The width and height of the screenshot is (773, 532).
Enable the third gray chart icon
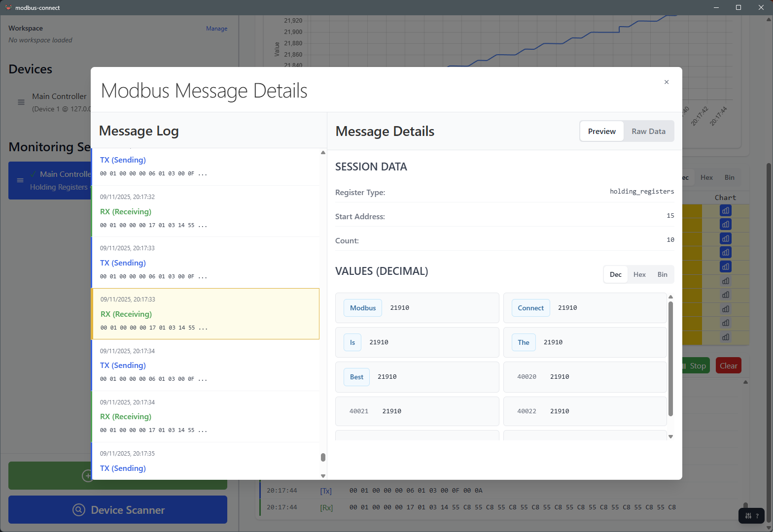[726, 309]
